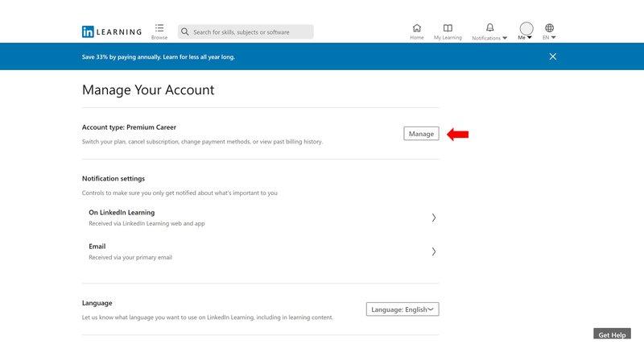644x361 pixels.
Task: Select the My Learning menu label
Action: (448, 38)
